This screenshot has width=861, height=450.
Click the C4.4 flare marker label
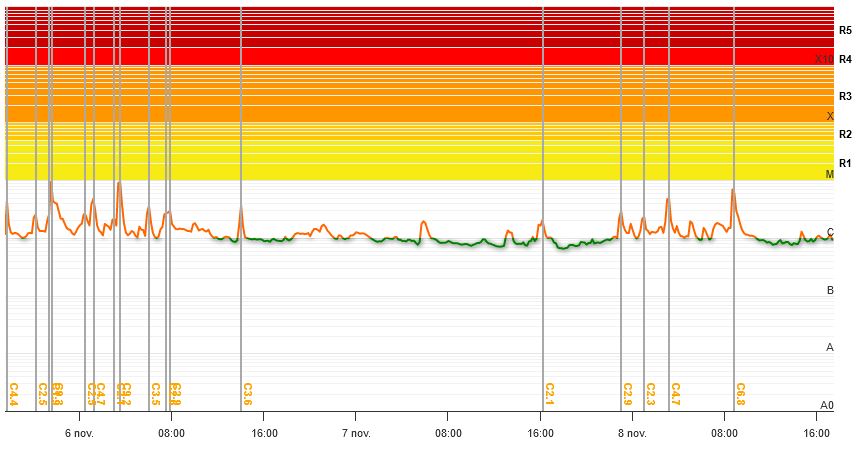click(x=13, y=394)
